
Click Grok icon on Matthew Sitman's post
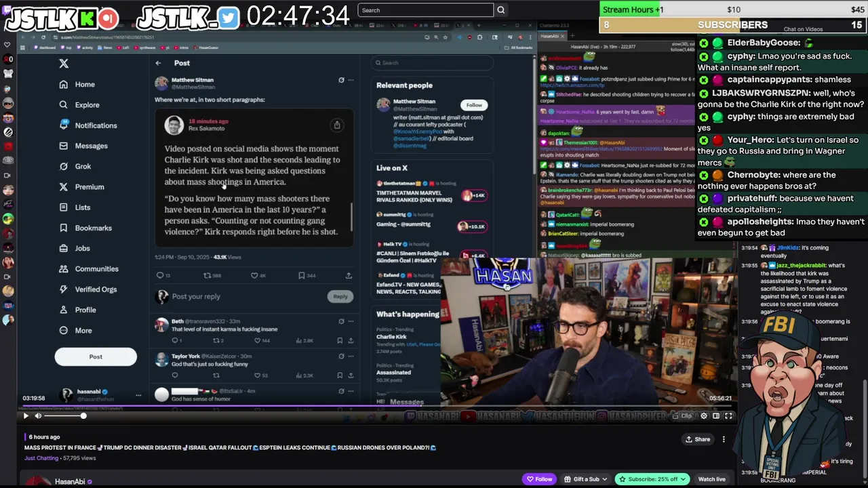[x=341, y=80]
